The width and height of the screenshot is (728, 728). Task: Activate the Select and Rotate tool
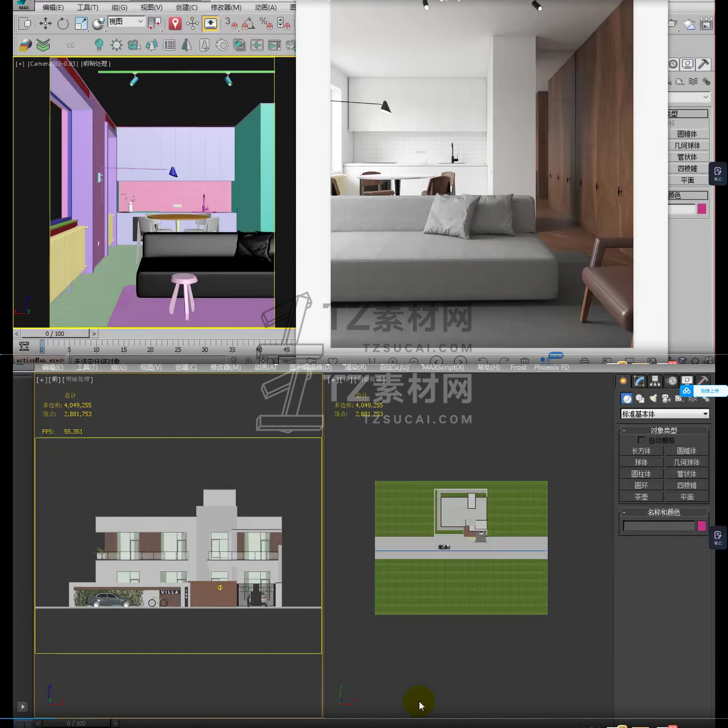[x=63, y=23]
